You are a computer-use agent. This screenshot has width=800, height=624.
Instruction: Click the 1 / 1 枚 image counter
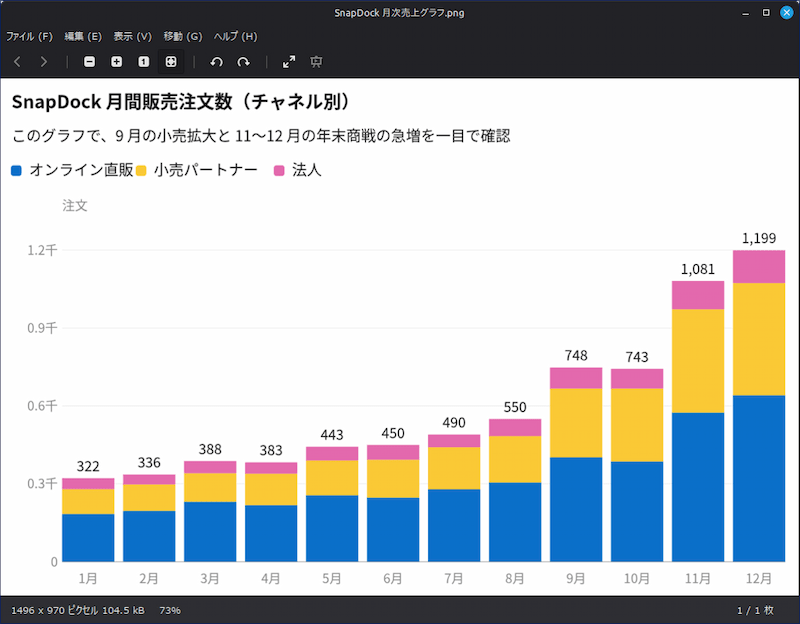click(x=755, y=610)
